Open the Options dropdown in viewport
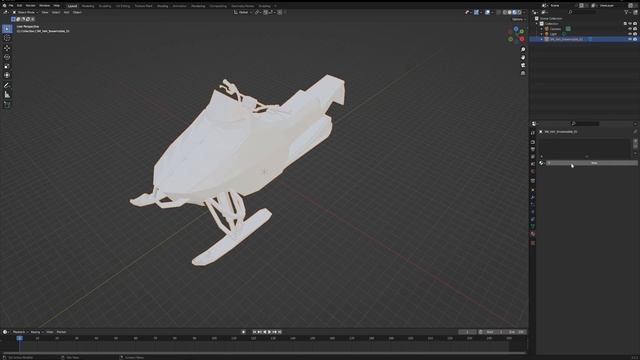Screen dimensions: 640x360 click(518, 19)
